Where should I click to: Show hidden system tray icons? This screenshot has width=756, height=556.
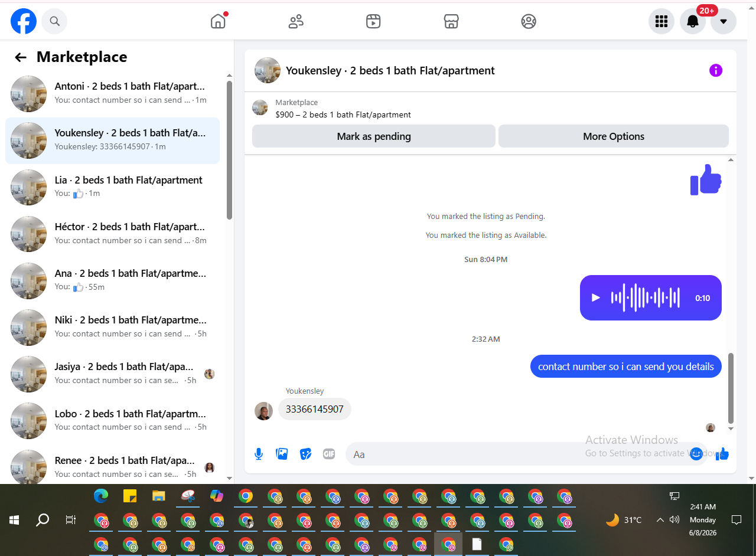(x=660, y=520)
